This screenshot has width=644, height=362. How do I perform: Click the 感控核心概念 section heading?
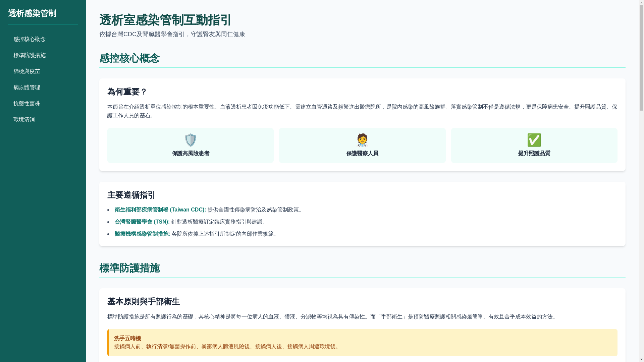129,58
